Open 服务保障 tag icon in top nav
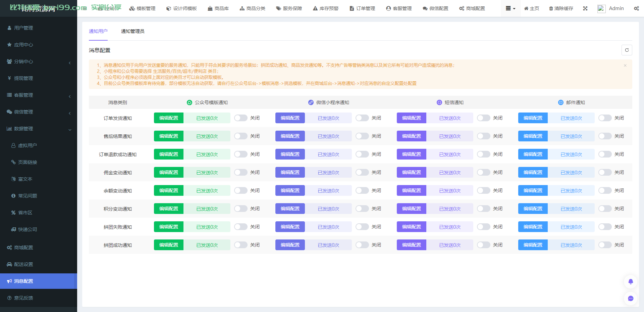Screen dimensions: 644x312 click(278, 8)
